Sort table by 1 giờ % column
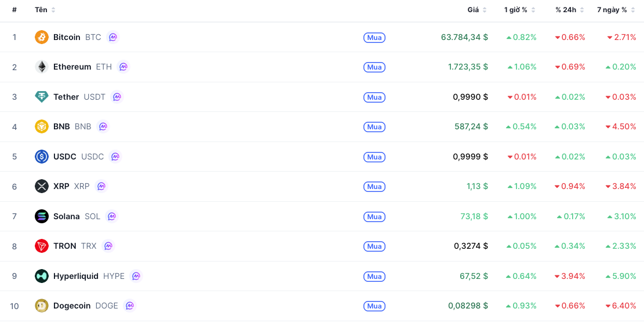Viewport: 644px width, 323px height. (x=520, y=10)
